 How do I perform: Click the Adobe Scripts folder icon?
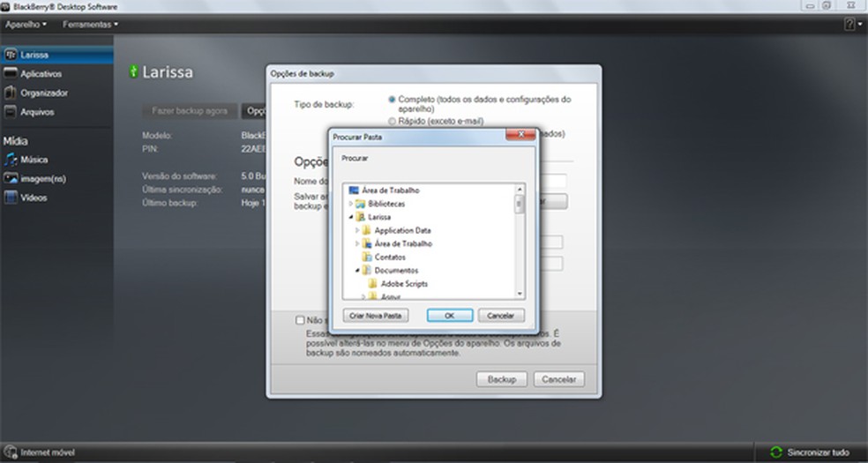click(x=373, y=284)
